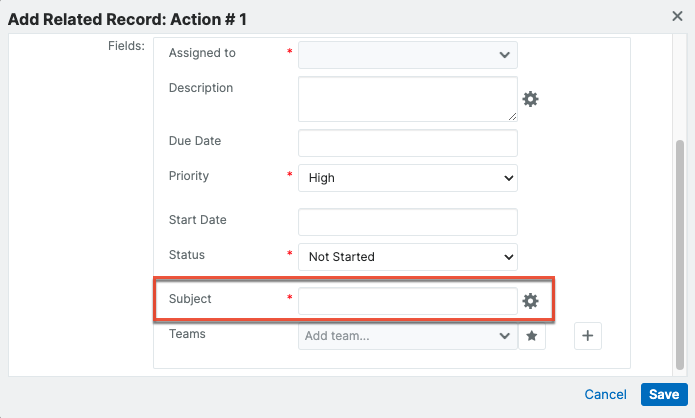Screen dimensions: 695x418
Task: Click the Priority field label
Action: [x=189, y=176]
